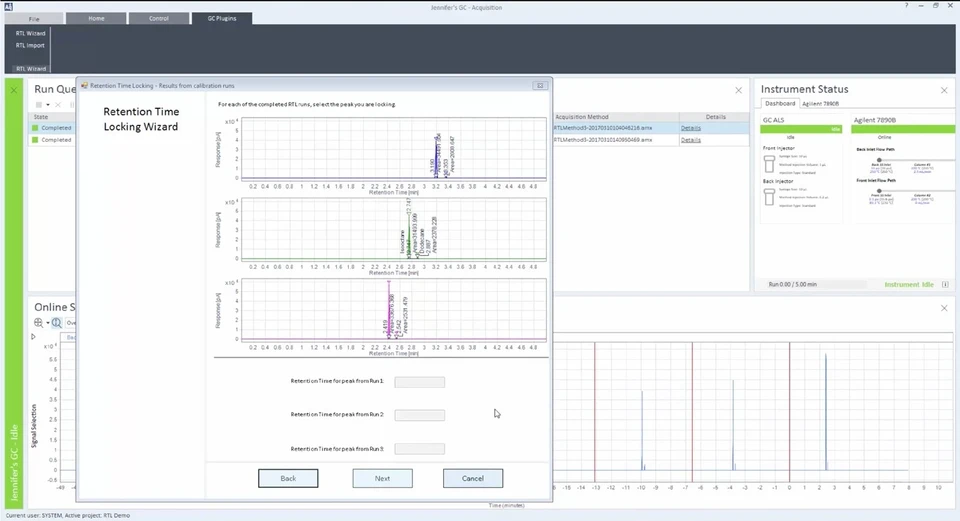The width and height of the screenshot is (960, 521).
Task: Collapse the green instrument panel with X icon
Action: 13,90
